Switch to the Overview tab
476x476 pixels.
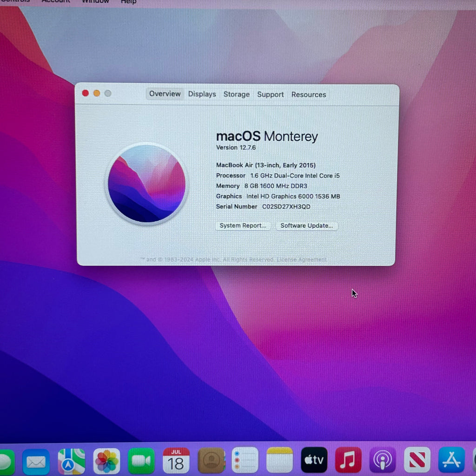[x=165, y=94]
